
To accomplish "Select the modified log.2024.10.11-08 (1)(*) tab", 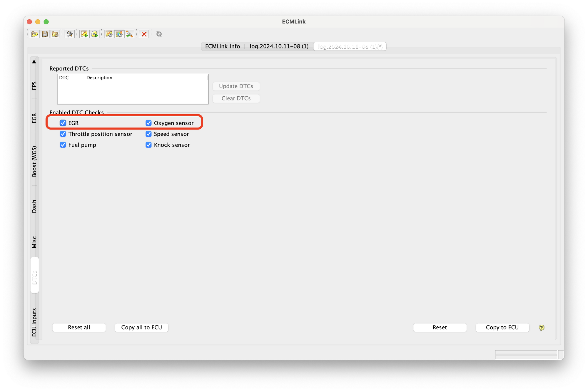I will [350, 46].
